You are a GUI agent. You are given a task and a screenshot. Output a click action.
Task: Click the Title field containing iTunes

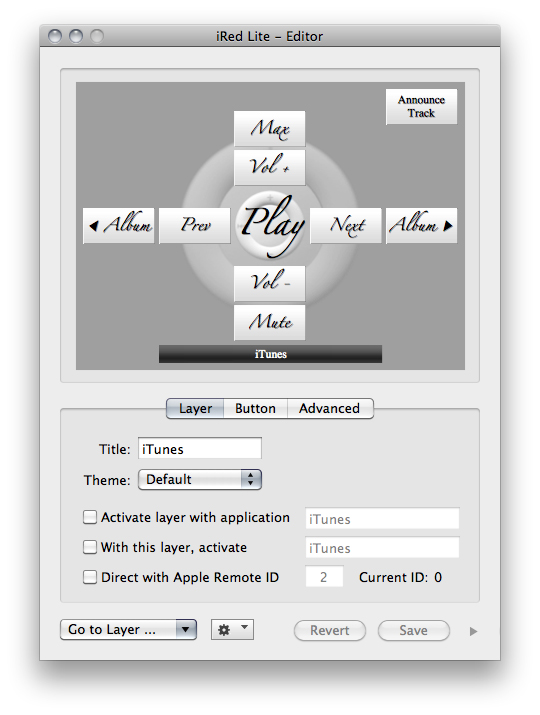(200, 449)
